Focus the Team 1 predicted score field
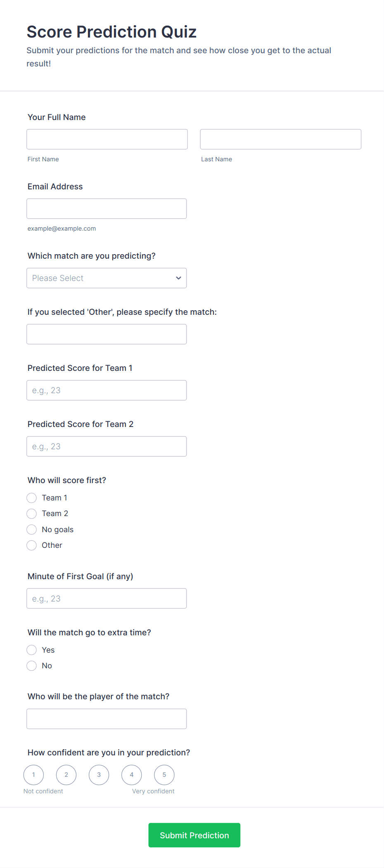The height and width of the screenshot is (868, 384). point(107,390)
